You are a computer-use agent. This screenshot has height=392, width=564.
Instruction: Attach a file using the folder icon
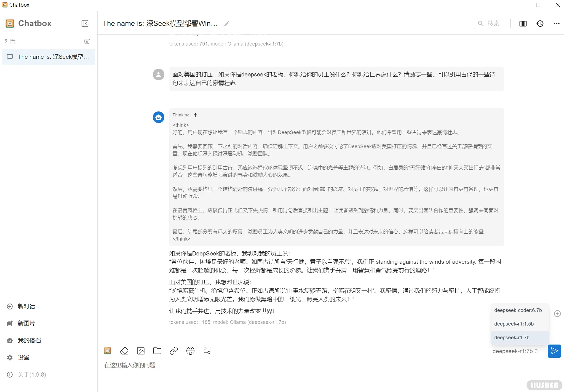coord(157,351)
